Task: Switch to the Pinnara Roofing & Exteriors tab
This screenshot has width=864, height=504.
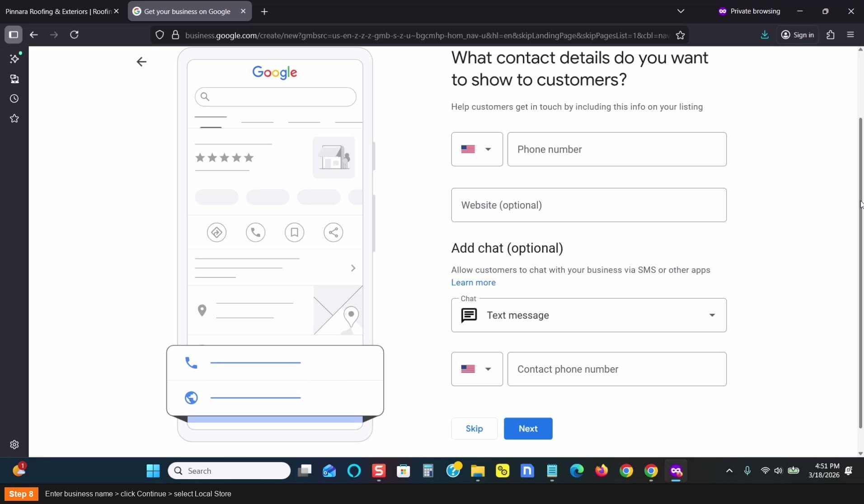Action: click(x=58, y=11)
